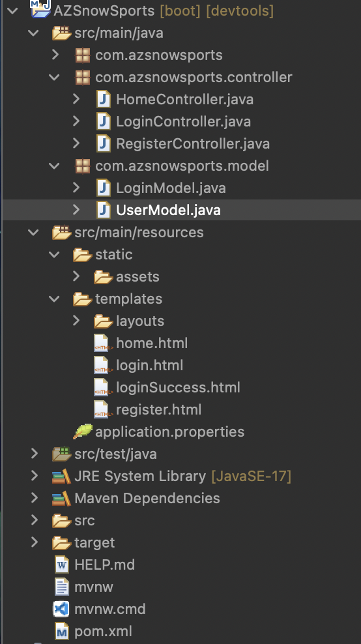Click the src/test/java folder icon

click(62, 454)
